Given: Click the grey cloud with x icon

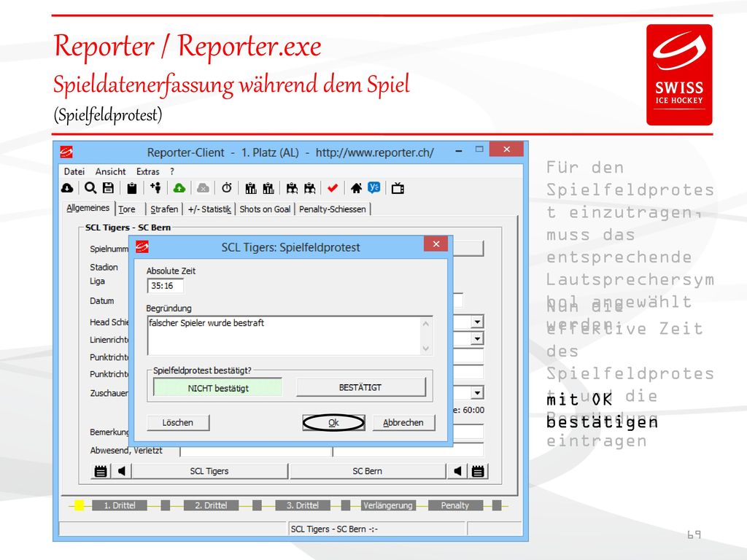Looking at the screenshot, I should tap(203, 189).
